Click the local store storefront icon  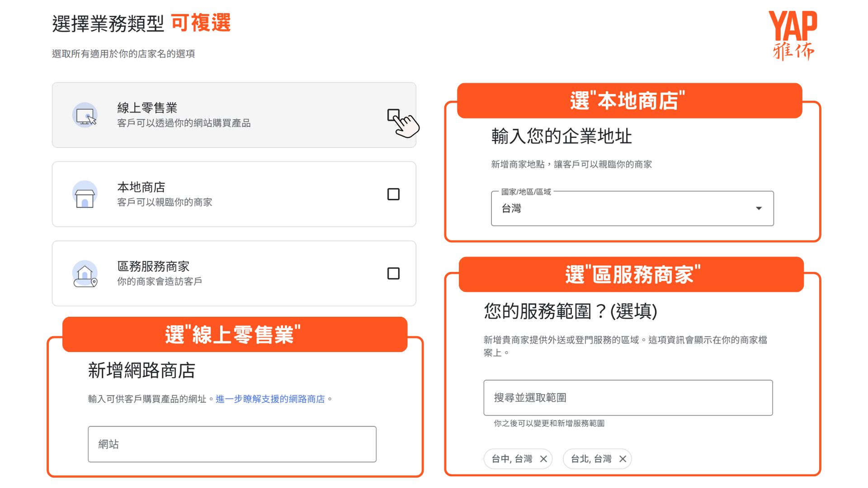(x=85, y=195)
